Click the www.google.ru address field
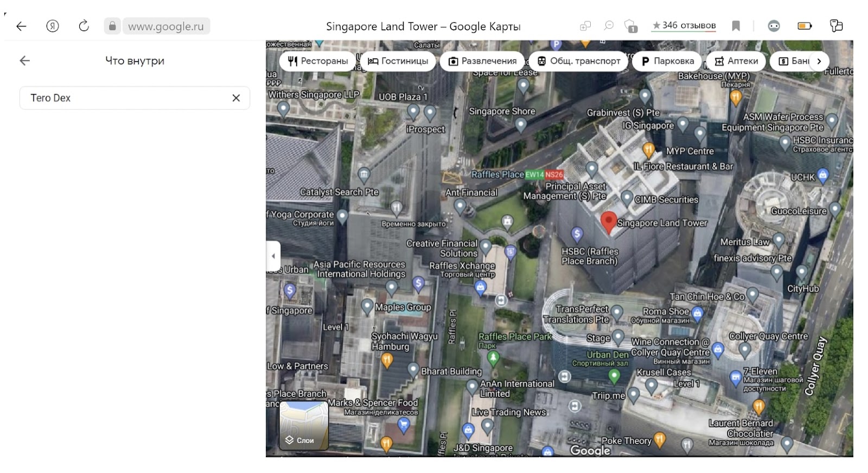Image resolution: width=868 pixels, height=473 pixels. pyautogui.click(x=166, y=26)
